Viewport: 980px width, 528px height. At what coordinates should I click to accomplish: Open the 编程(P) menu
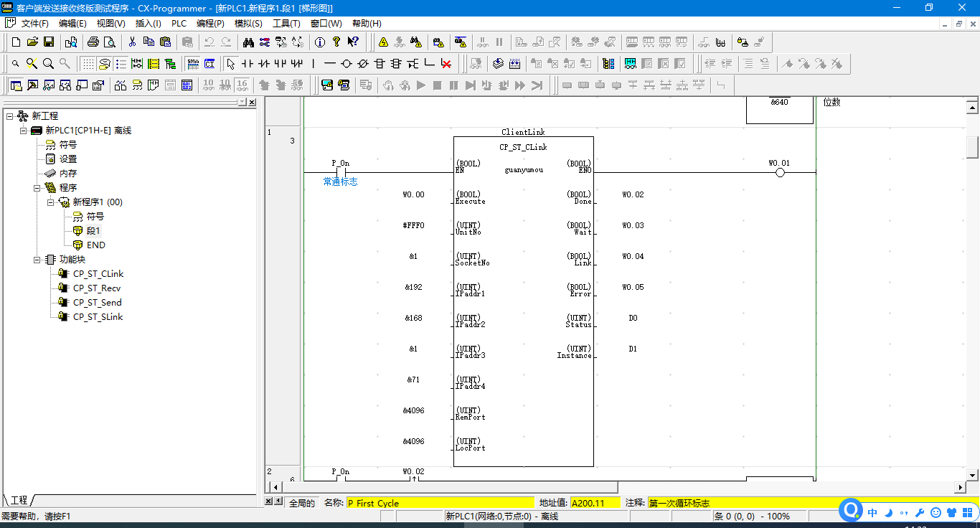[210, 24]
